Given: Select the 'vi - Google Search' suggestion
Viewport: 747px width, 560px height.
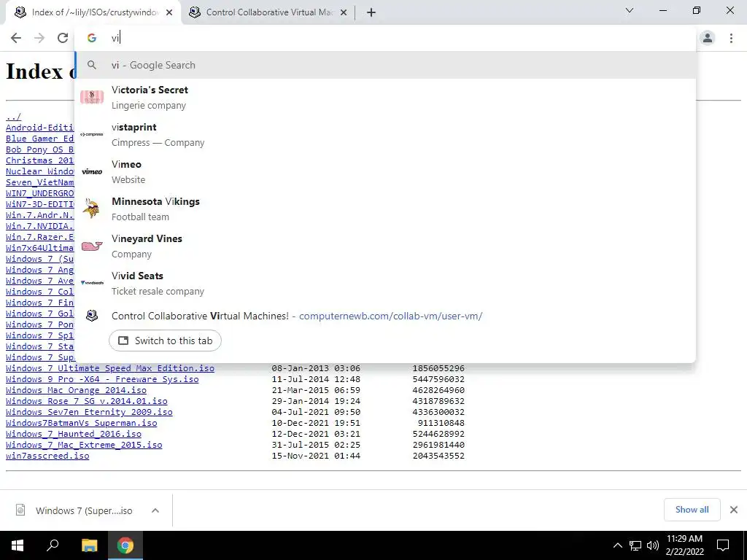Looking at the screenshot, I should click(x=385, y=65).
